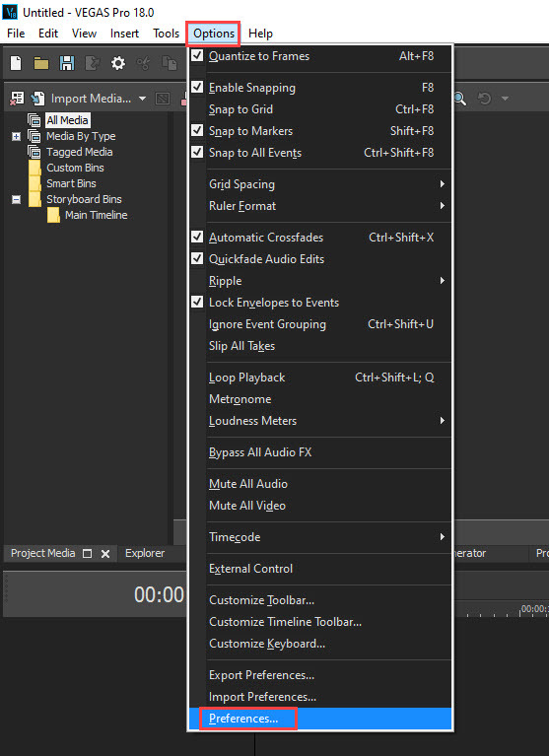Toggle Enable Snapping checkbox

click(x=197, y=88)
